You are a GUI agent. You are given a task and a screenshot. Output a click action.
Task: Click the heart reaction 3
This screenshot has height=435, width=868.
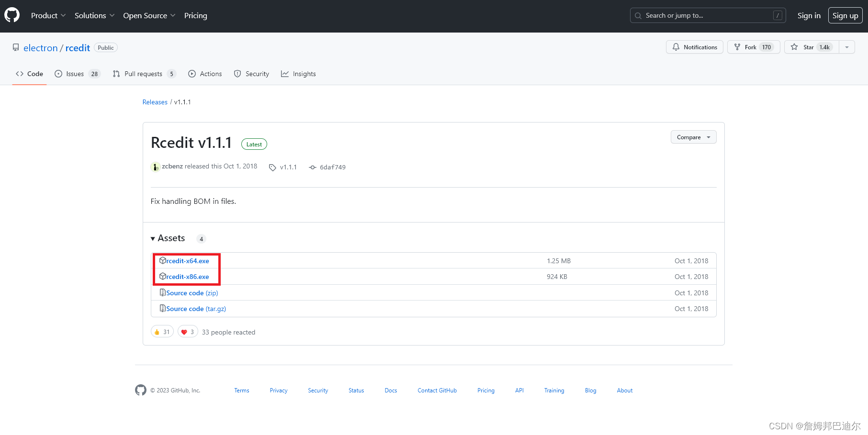point(188,332)
